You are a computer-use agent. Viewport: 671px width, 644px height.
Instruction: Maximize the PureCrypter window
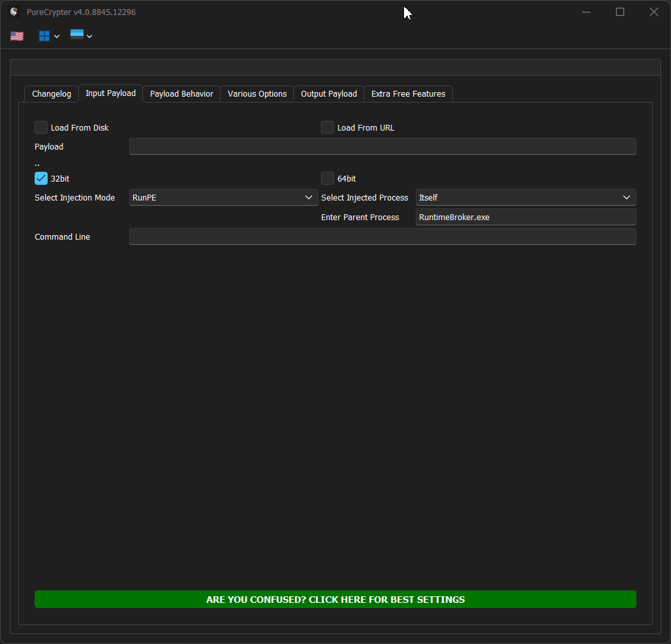620,12
